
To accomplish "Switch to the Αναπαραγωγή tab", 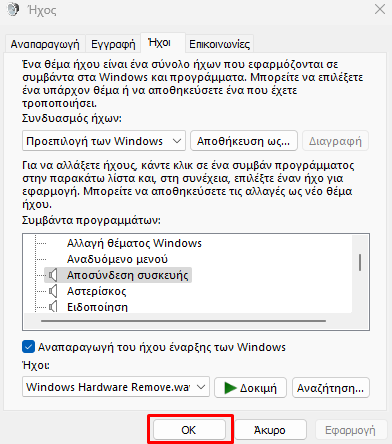I will coord(45,44).
